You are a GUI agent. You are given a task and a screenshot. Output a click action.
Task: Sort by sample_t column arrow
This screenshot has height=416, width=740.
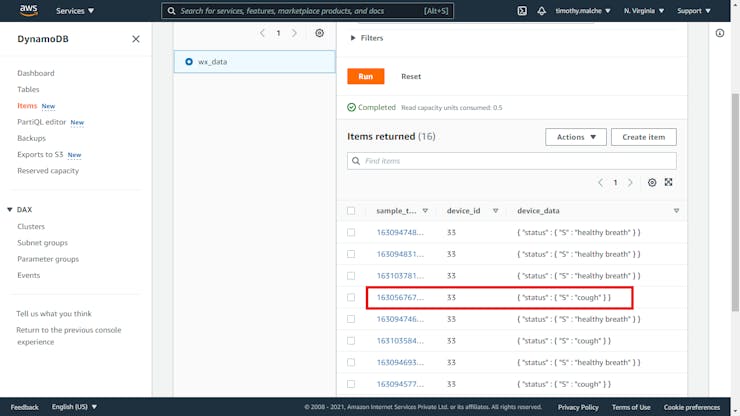pos(425,211)
